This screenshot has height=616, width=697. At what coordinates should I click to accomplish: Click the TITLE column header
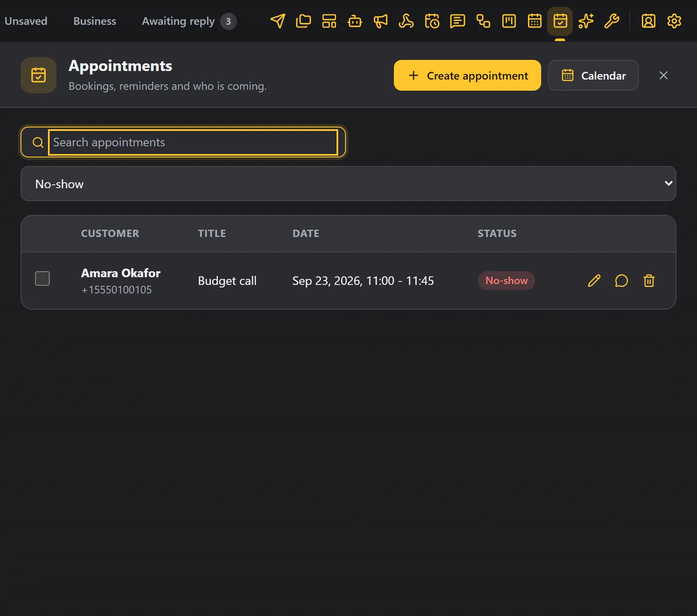212,233
